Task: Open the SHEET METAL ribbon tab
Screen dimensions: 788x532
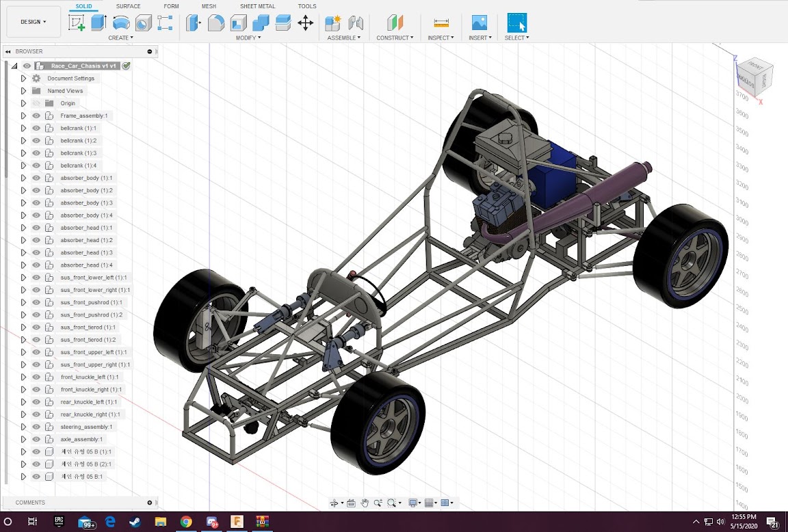Action: 257,6
